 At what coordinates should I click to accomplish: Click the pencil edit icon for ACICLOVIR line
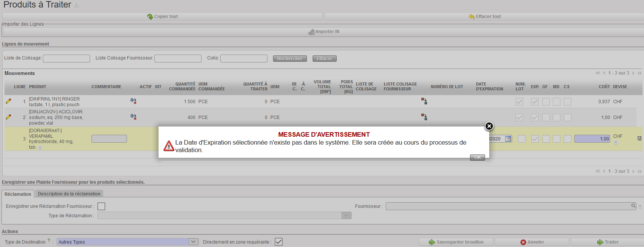[x=8, y=117]
